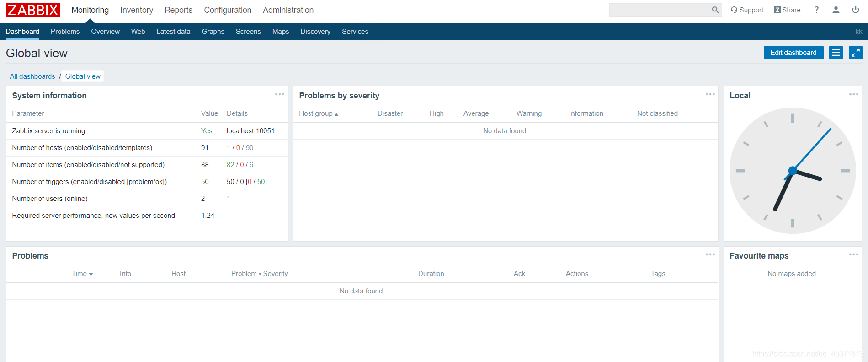The height and width of the screenshot is (362, 868).
Task: Toggle fullscreen kiosk mode icon
Action: coord(855,53)
